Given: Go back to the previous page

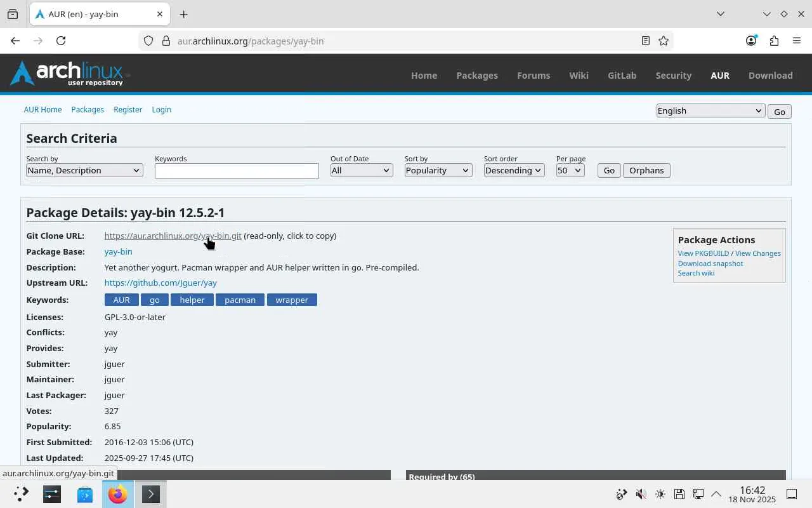Looking at the screenshot, I should click(x=15, y=41).
